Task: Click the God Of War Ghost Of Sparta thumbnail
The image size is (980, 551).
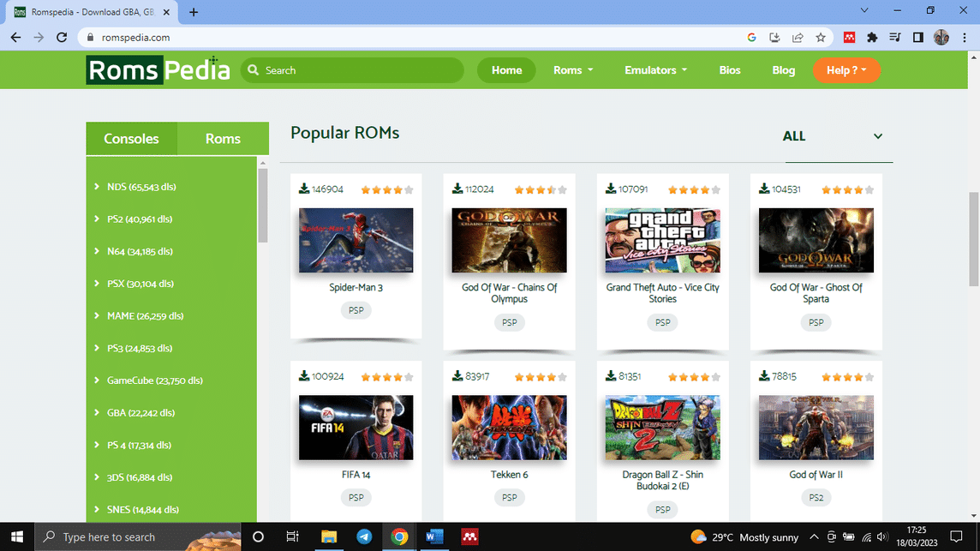Action: [816, 240]
